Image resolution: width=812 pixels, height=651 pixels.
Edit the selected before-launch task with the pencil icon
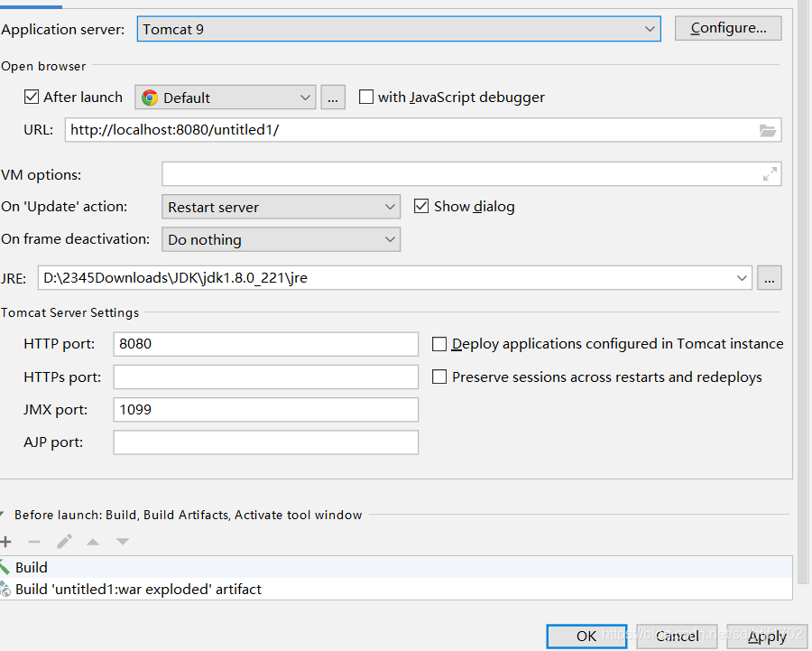[64, 542]
